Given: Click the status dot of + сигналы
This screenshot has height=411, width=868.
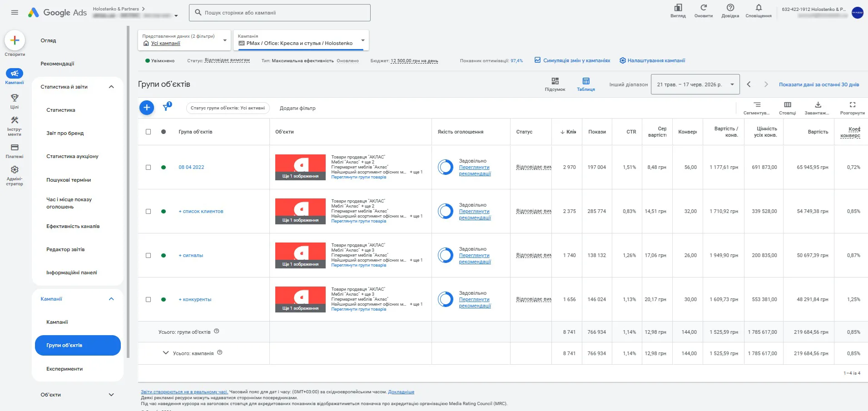Looking at the screenshot, I should 164,255.
